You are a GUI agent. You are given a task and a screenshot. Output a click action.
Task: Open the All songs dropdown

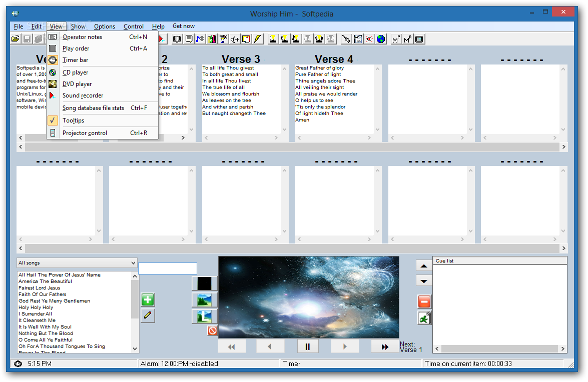(x=77, y=263)
